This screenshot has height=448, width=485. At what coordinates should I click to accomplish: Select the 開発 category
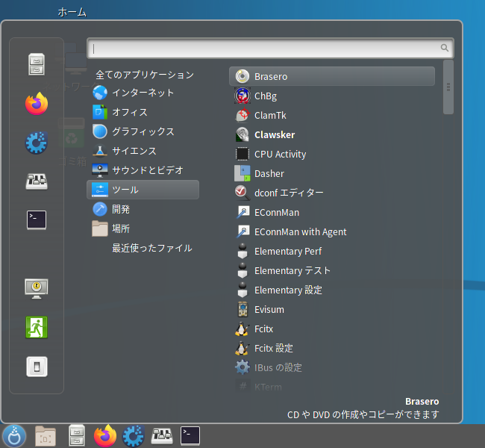[143, 209]
